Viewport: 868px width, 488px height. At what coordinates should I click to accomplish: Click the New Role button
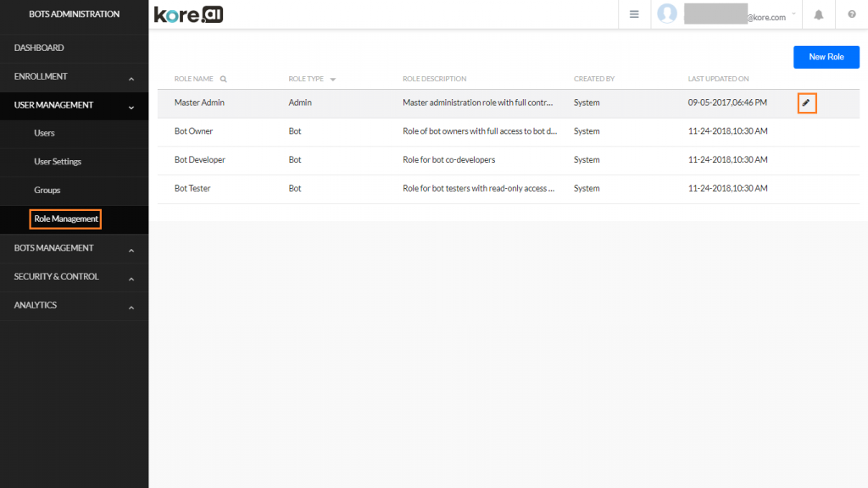[x=826, y=57]
